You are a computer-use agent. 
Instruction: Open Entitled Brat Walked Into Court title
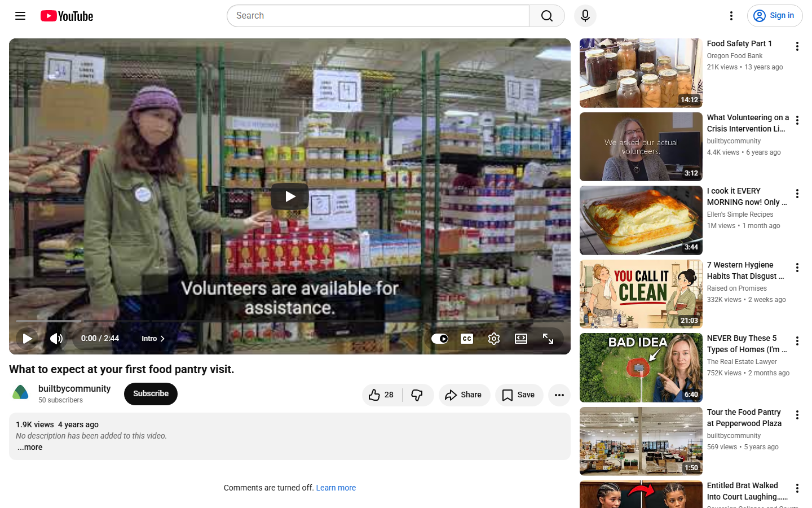(747, 491)
